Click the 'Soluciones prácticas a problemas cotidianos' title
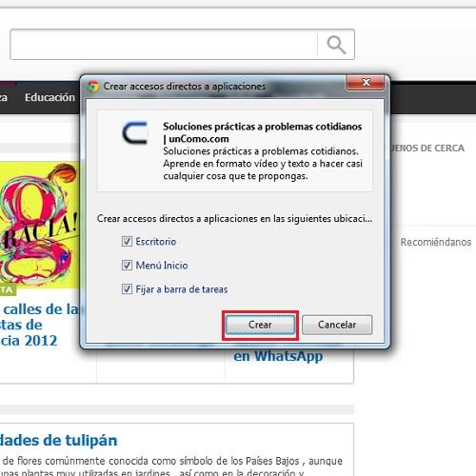The height and width of the screenshot is (476, 476). [x=263, y=132]
